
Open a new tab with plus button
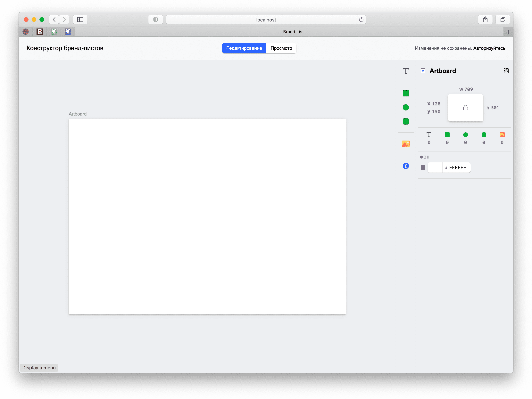pyautogui.click(x=508, y=32)
